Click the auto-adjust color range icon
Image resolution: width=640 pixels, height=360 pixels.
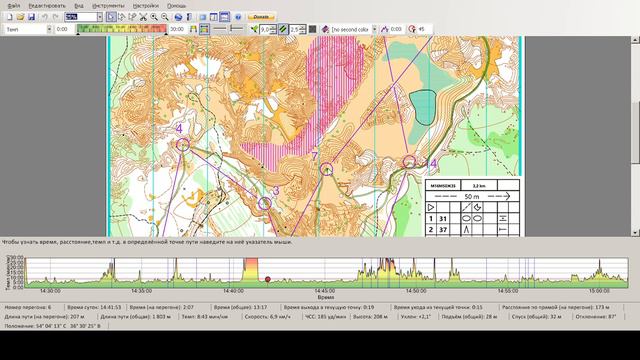pos(193,29)
